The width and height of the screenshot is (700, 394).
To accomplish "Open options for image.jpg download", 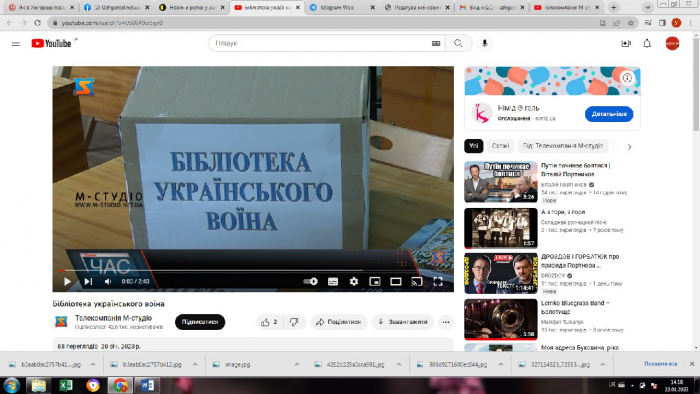I will [297, 365].
